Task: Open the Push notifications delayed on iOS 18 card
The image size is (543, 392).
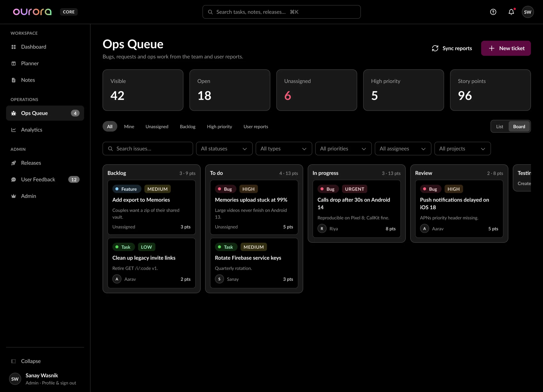Action: (x=459, y=209)
